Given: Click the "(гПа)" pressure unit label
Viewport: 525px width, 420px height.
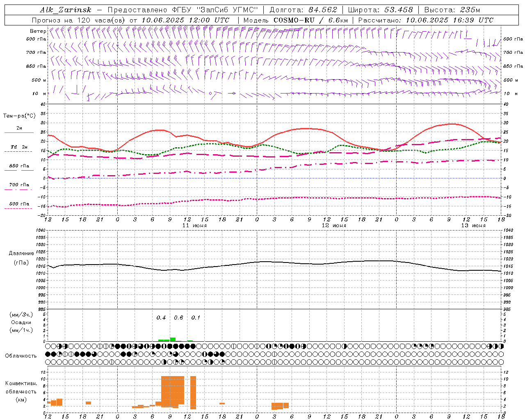Looking at the screenshot, I should click(x=21, y=263).
